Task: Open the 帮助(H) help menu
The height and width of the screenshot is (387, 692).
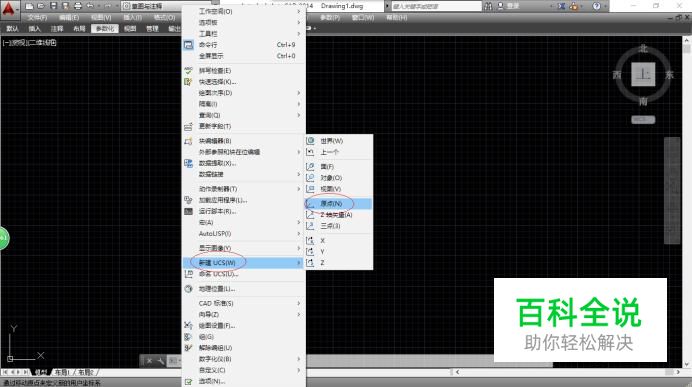Action: point(396,18)
